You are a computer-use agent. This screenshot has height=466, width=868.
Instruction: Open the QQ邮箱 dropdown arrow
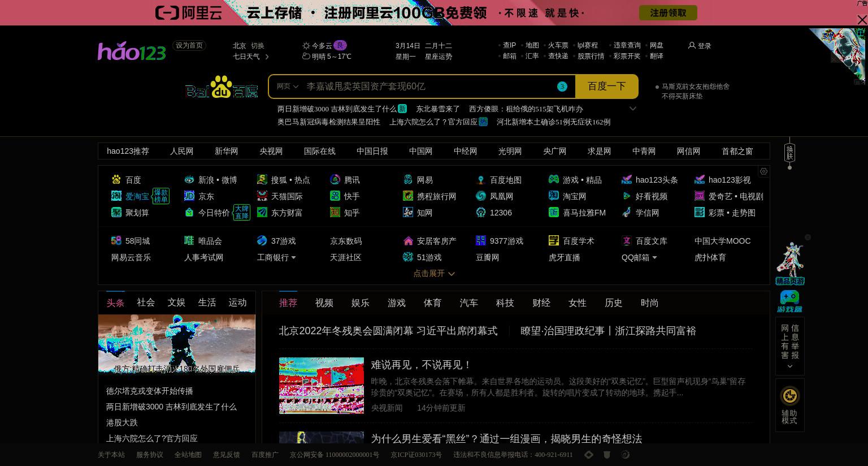(654, 258)
